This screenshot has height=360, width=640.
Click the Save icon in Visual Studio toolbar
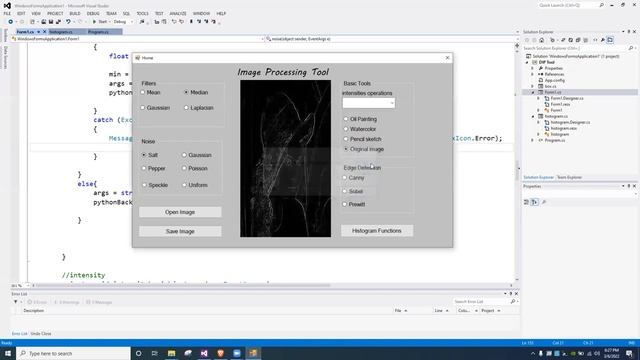[51, 22]
